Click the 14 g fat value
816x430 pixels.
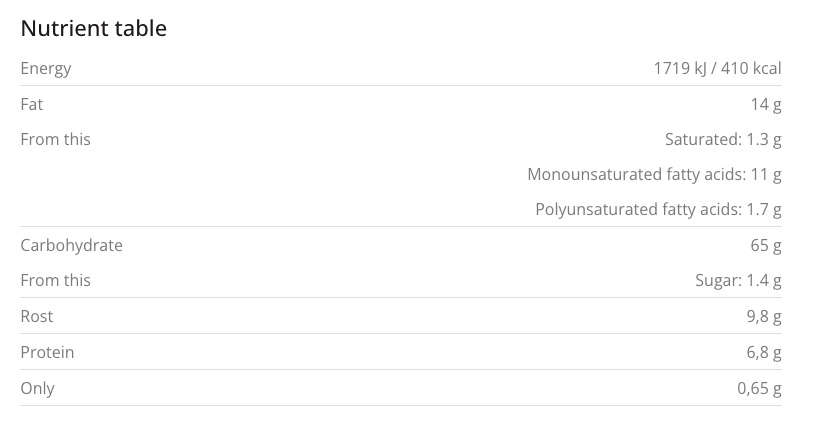coord(765,104)
